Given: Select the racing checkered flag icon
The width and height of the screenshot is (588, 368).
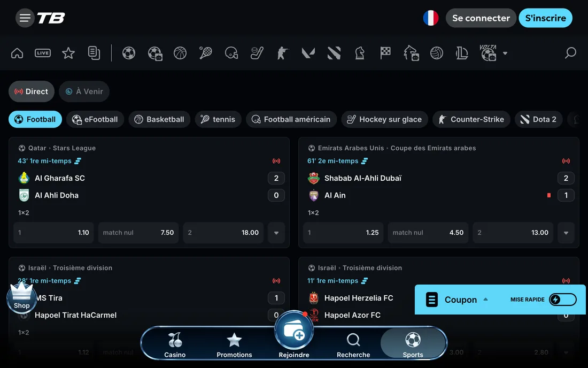Looking at the screenshot, I should [385, 53].
